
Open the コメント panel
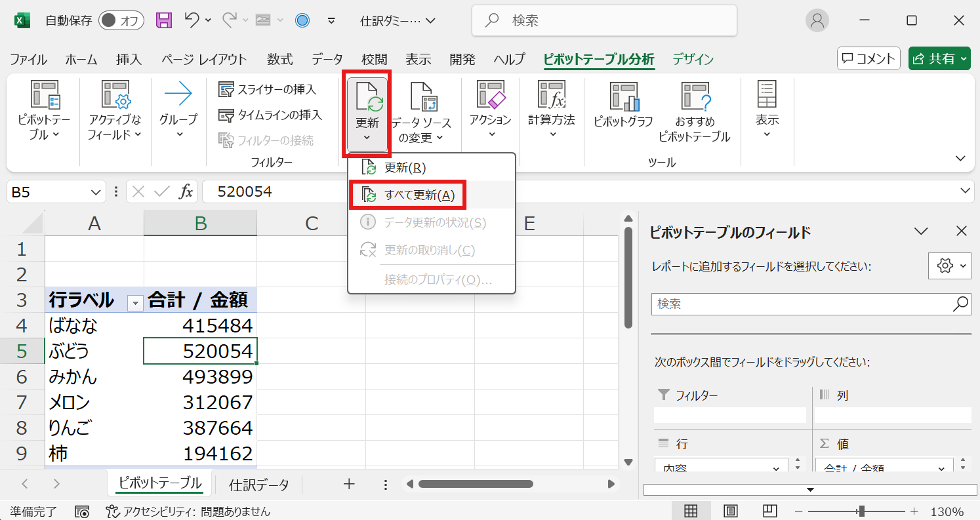[868, 58]
